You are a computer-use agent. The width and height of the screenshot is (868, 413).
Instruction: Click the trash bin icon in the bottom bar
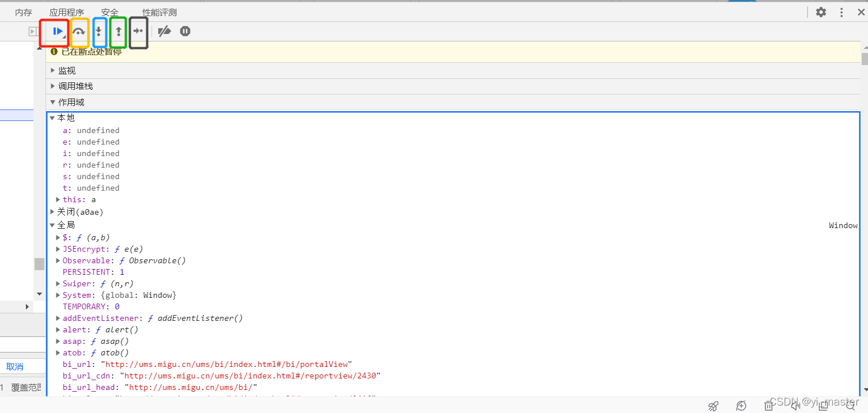tap(768, 406)
